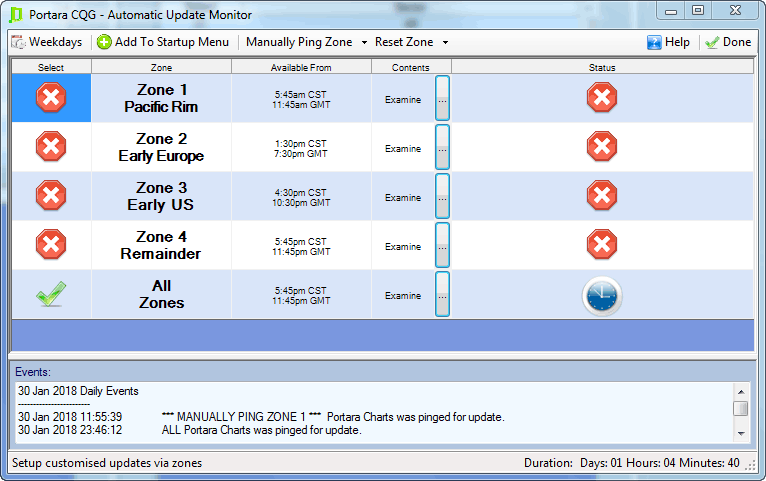Click the Setup customised updates status text
Image resolution: width=766 pixels, height=481 pixels.
coord(107,463)
